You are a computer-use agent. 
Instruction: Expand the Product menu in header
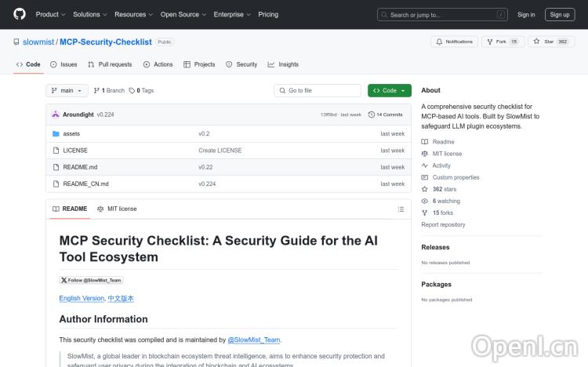50,14
